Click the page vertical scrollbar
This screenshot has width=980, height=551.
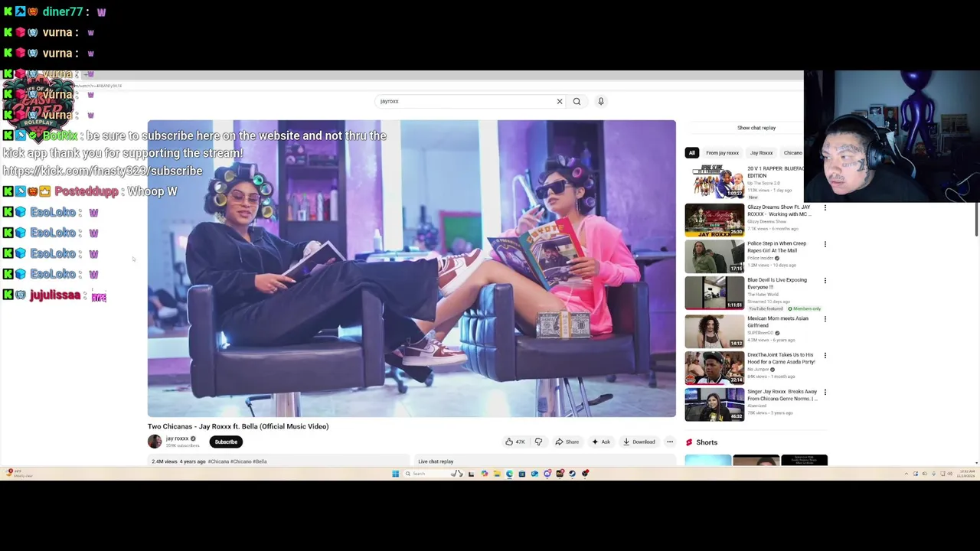[x=977, y=220]
